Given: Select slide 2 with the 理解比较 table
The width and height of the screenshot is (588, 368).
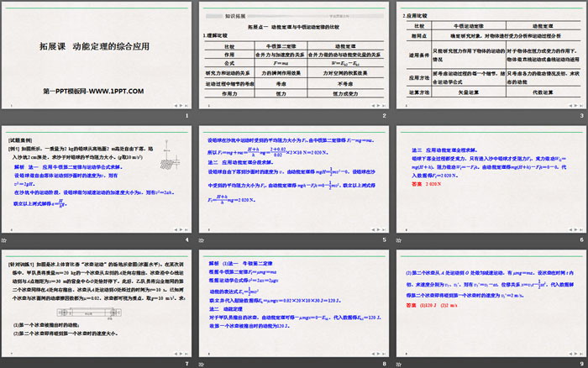Looking at the screenshot, I should (292, 59).
